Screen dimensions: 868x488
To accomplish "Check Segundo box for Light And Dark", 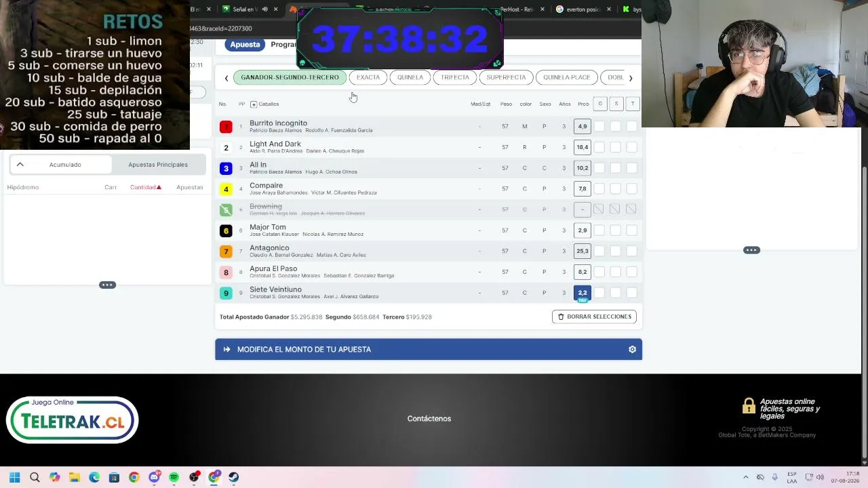I will 616,147.
